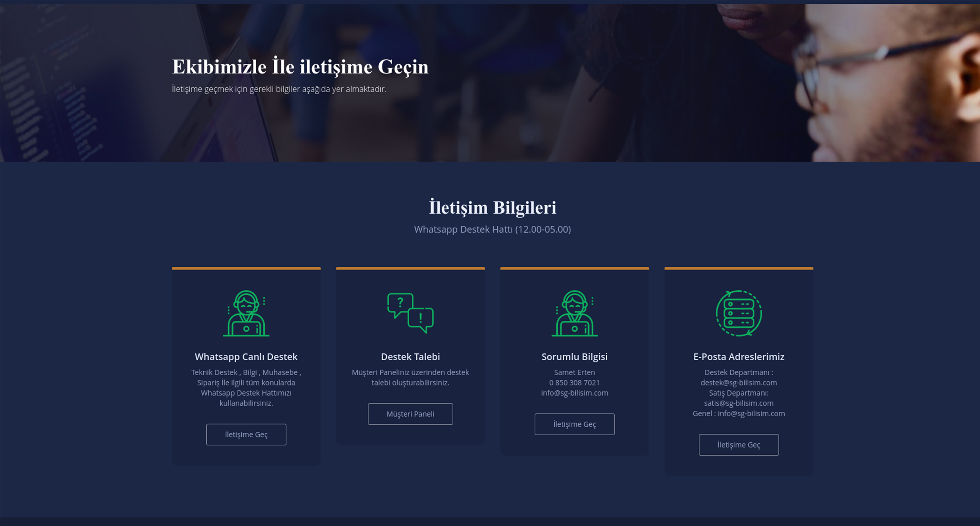Viewport: 980px width, 526px height.
Task: Click the E-Posta server icon
Action: (738, 313)
